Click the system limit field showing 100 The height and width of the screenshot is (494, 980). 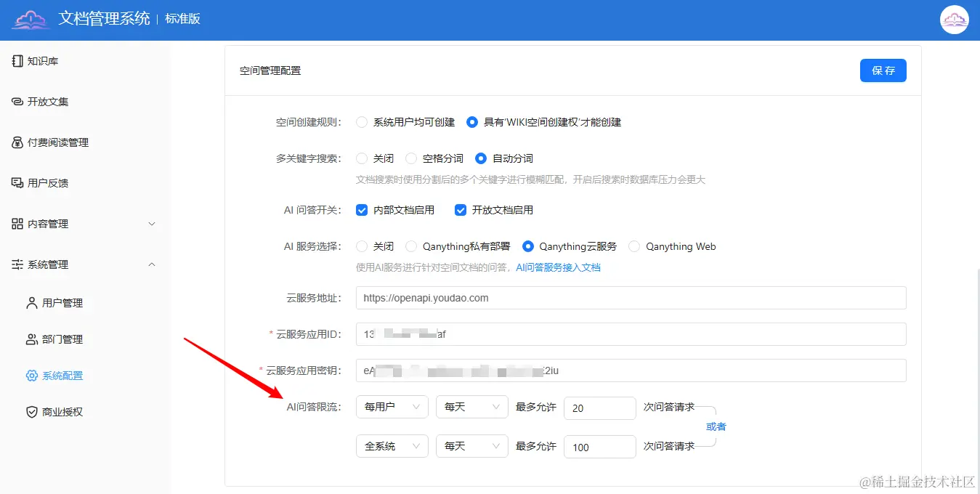600,447
